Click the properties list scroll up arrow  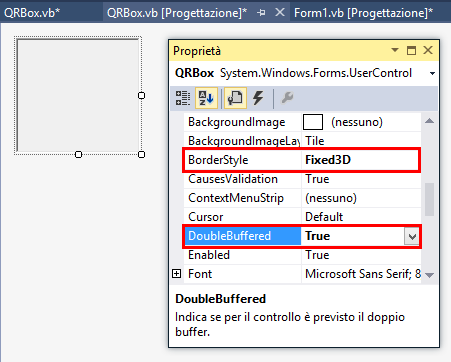430,121
